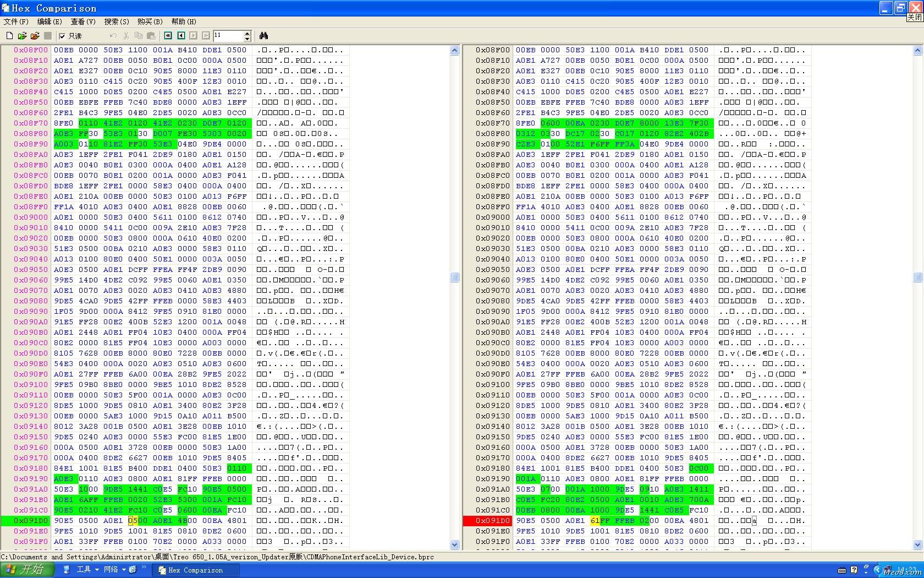Image resolution: width=924 pixels, height=578 pixels.
Task: Expand the 工具 taskbar toolbar dropdown
Action: (x=97, y=570)
